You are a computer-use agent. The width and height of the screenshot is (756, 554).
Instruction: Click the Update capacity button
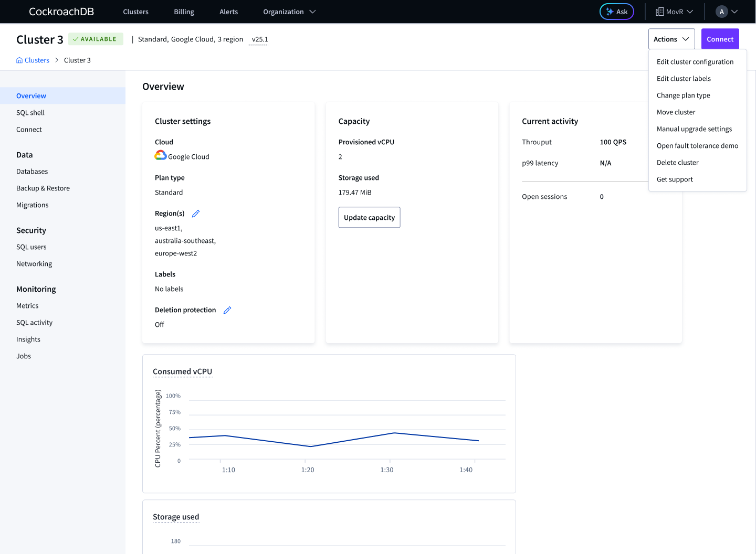[x=369, y=217]
